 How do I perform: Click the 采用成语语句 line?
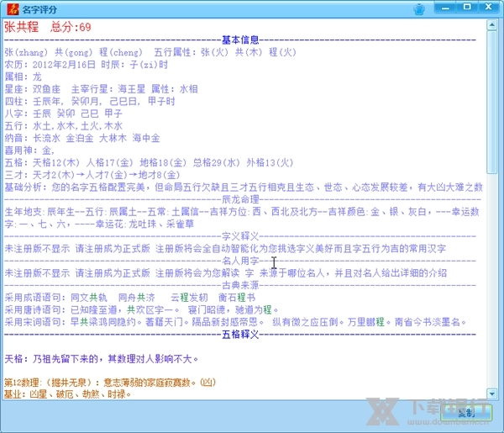click(x=130, y=298)
